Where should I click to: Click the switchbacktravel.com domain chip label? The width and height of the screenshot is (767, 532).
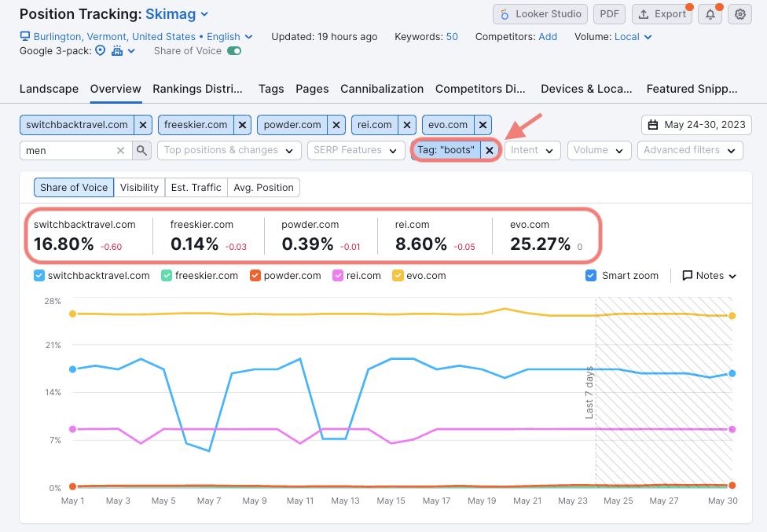[x=77, y=125]
